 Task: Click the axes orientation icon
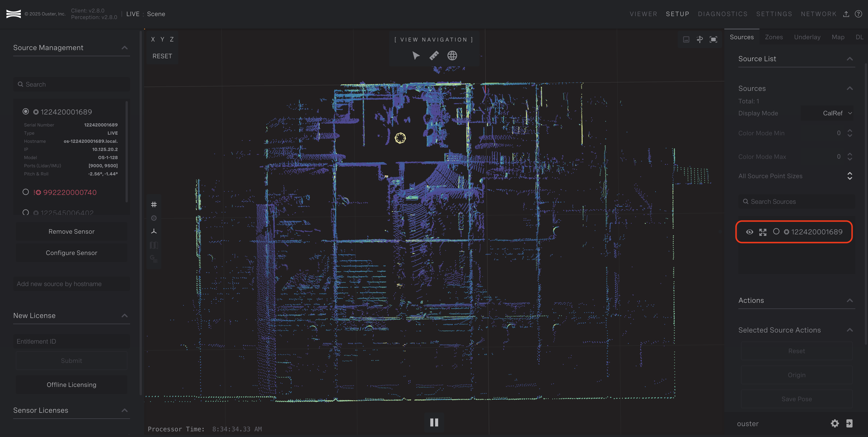[x=154, y=231]
